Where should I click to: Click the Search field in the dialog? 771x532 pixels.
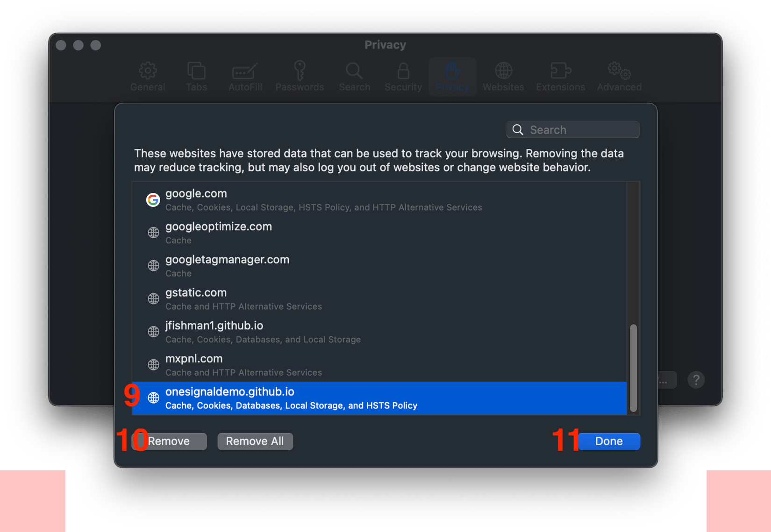point(573,130)
